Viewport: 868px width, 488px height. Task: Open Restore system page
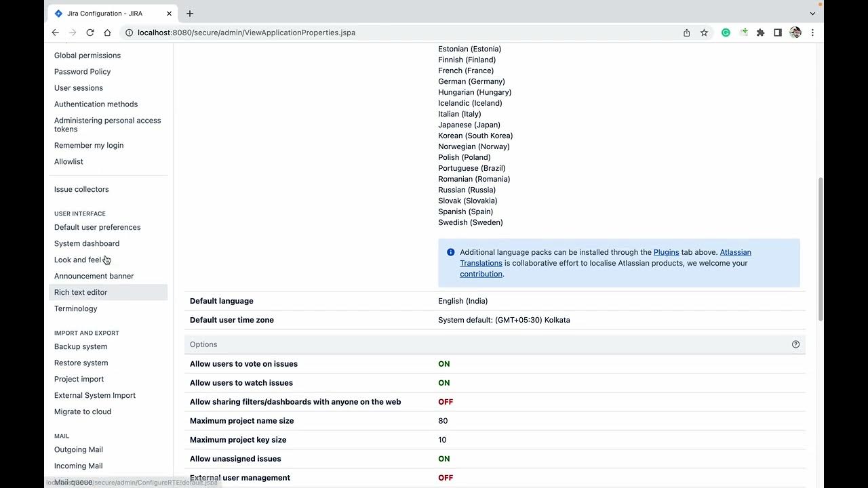pos(81,363)
